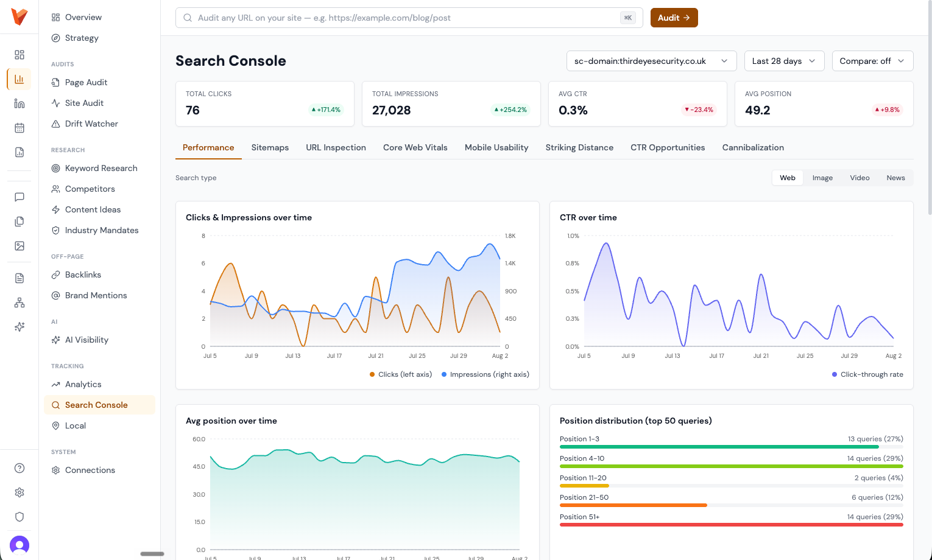Open the Striking Distance tab
Screen dimensions: 932x560
coord(579,147)
